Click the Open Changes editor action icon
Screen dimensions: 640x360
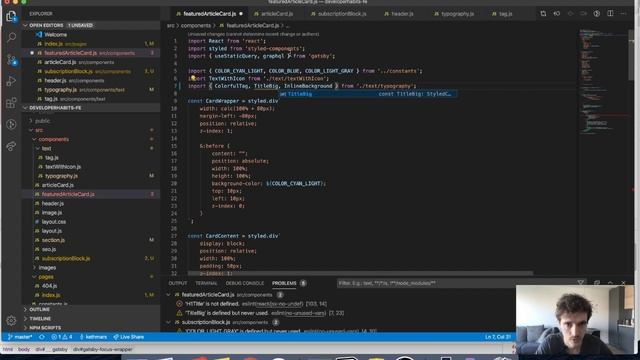543,14
